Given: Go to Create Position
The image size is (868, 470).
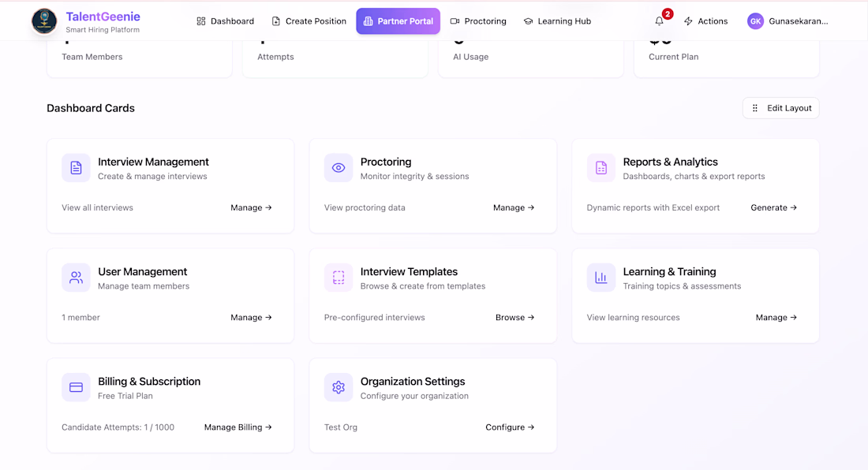Looking at the screenshot, I should (x=309, y=21).
